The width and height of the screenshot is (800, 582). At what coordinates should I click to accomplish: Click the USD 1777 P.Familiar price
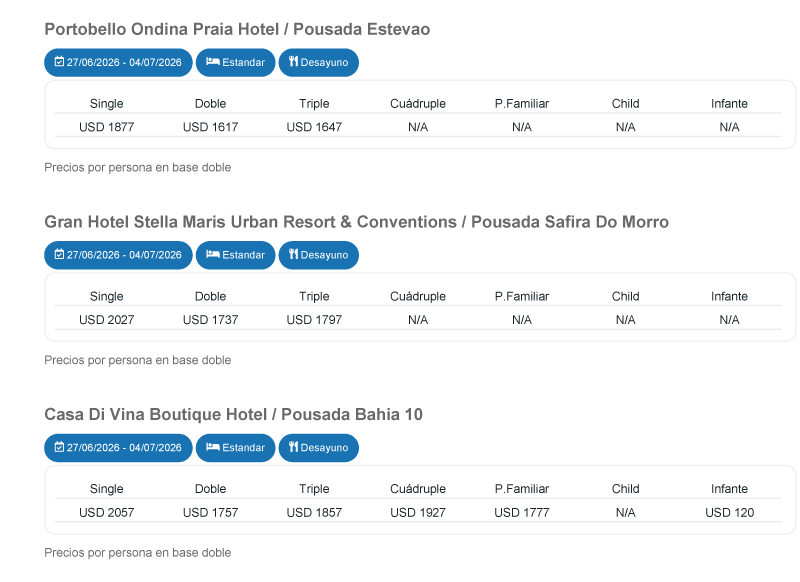tap(522, 513)
